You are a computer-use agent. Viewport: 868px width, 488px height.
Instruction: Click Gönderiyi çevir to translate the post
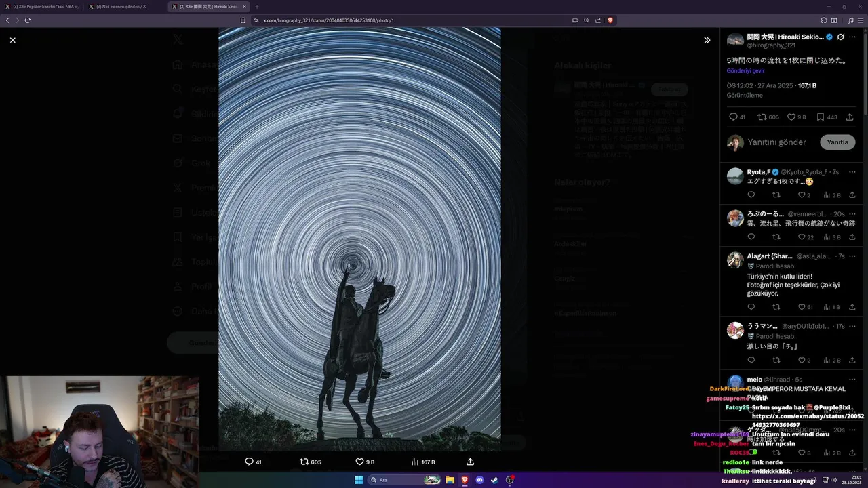tap(745, 70)
